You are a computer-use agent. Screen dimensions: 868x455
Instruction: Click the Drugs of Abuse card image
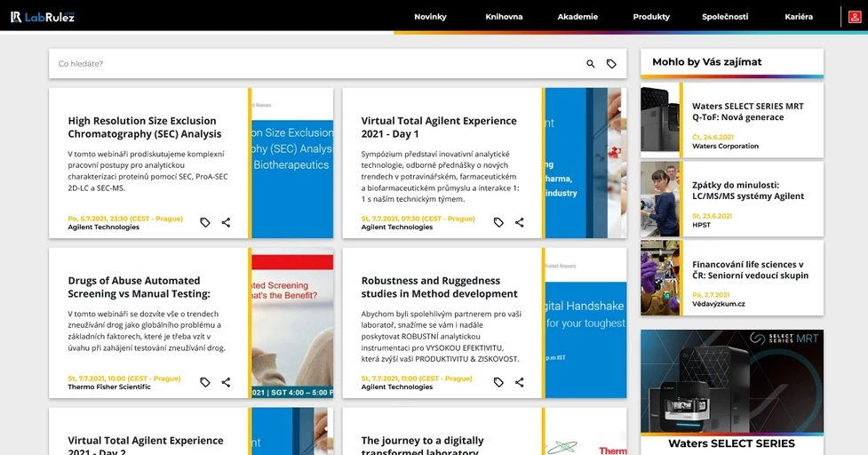292,323
